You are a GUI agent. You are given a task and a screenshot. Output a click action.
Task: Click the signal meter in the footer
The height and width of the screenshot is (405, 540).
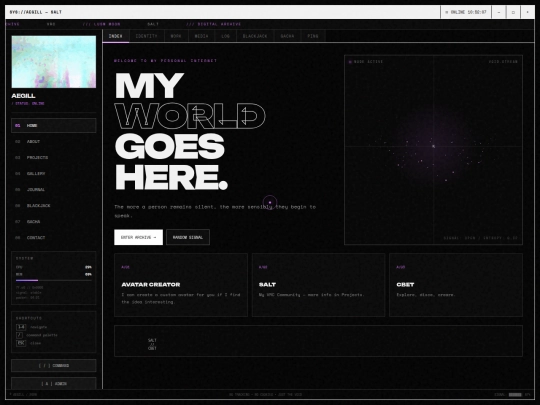pos(515,395)
